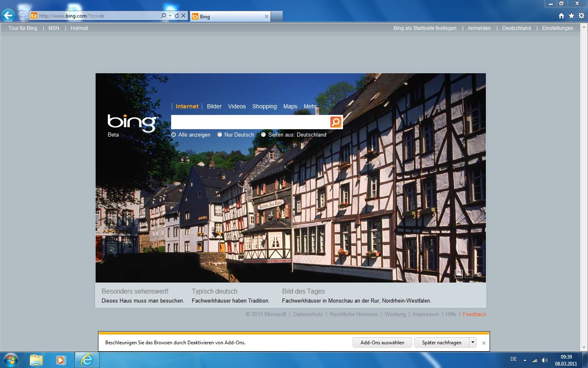The height and width of the screenshot is (368, 588).
Task: Expand the 'Später nachfragen' dropdown arrow
Action: [x=472, y=342]
